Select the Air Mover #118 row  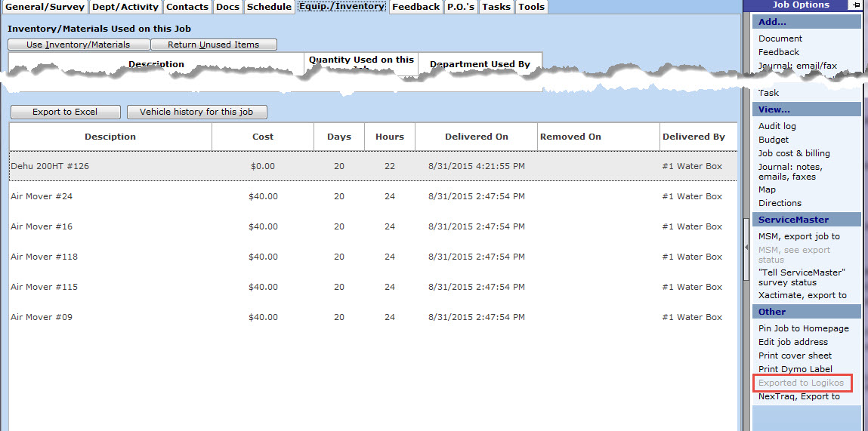pyautogui.click(x=373, y=257)
